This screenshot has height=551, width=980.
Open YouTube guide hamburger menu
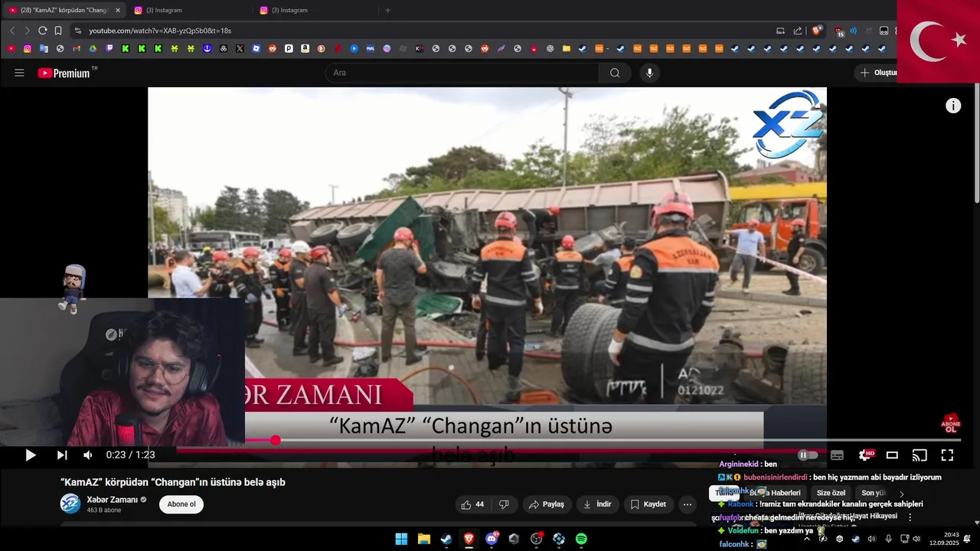19,73
